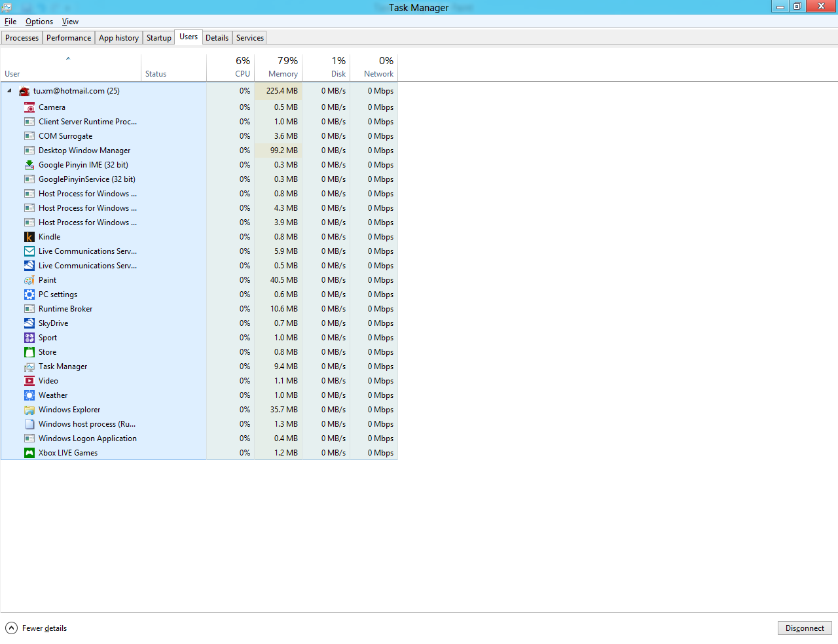Viewport: 838px width, 644px height.
Task: Click the 40.5 MB memory cell
Action: point(278,280)
